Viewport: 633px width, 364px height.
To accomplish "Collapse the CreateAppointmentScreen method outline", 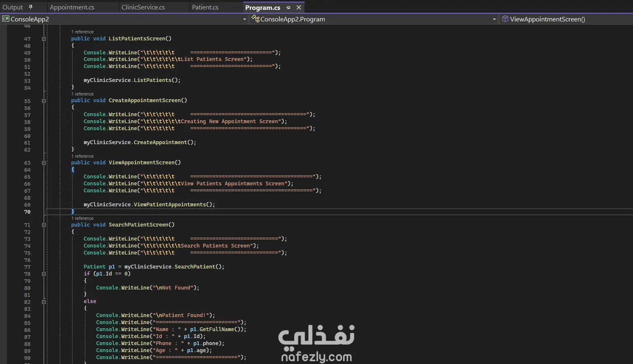I will click(x=44, y=101).
